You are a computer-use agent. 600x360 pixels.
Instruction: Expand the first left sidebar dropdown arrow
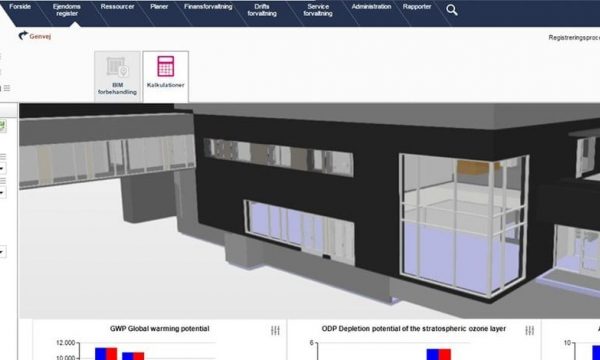pos(2,168)
